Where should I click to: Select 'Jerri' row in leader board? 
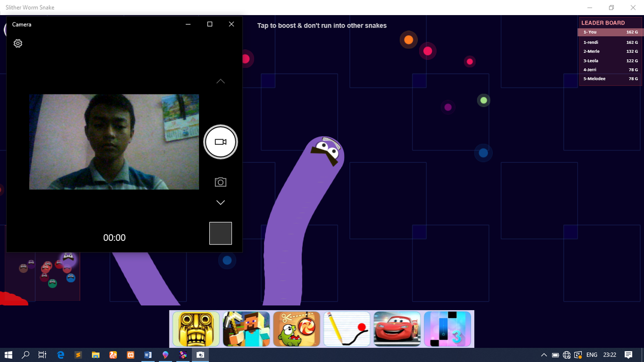click(610, 70)
